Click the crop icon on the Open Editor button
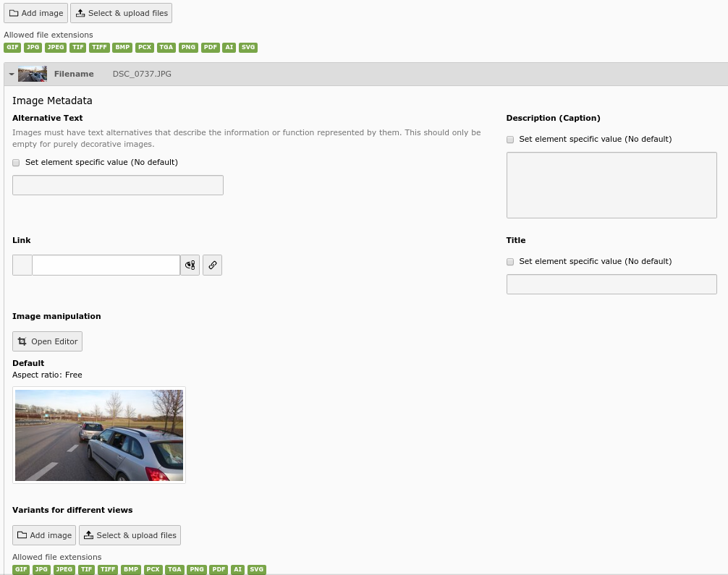 [22, 341]
